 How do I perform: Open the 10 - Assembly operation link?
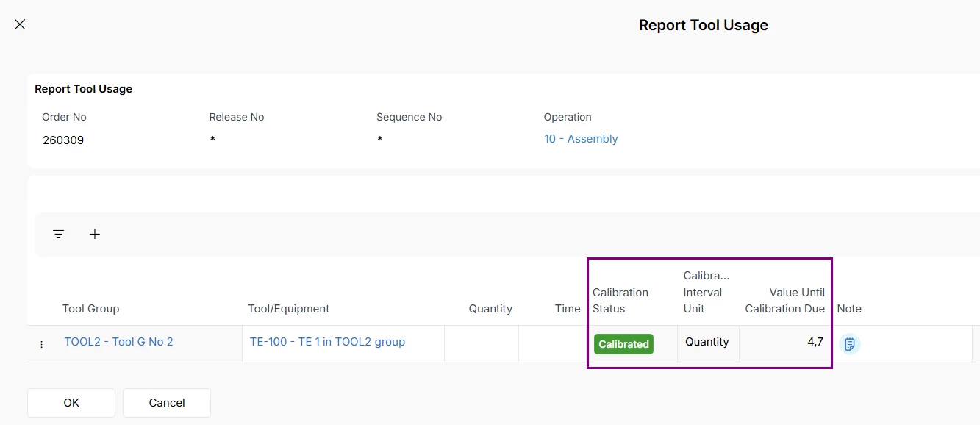click(x=581, y=139)
